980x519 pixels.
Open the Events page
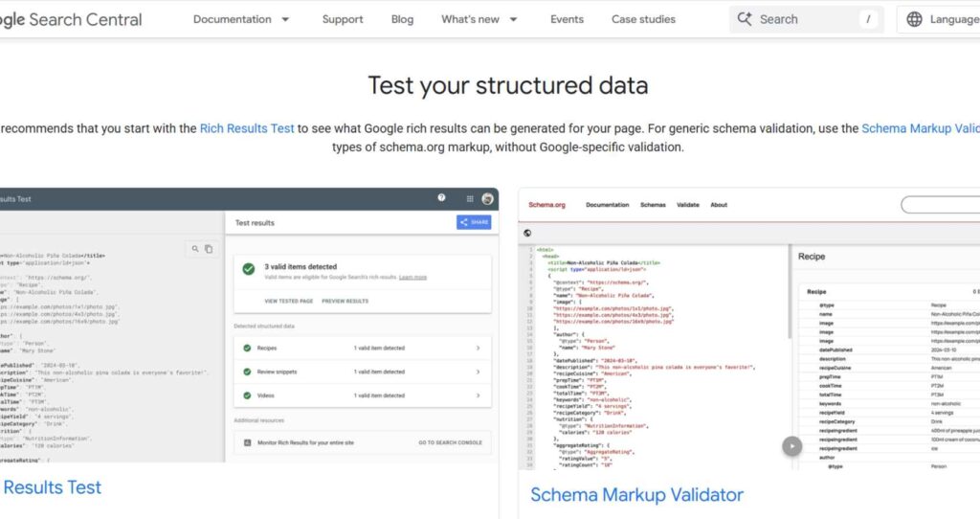(x=567, y=19)
